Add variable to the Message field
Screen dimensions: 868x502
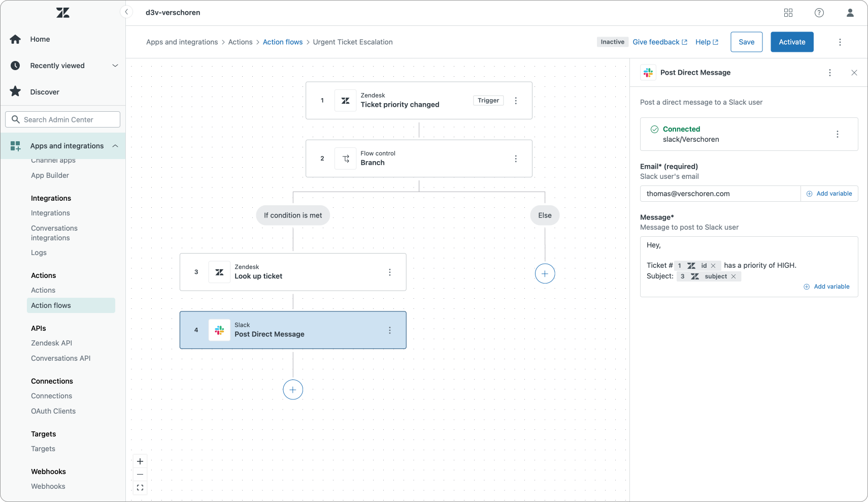(827, 287)
